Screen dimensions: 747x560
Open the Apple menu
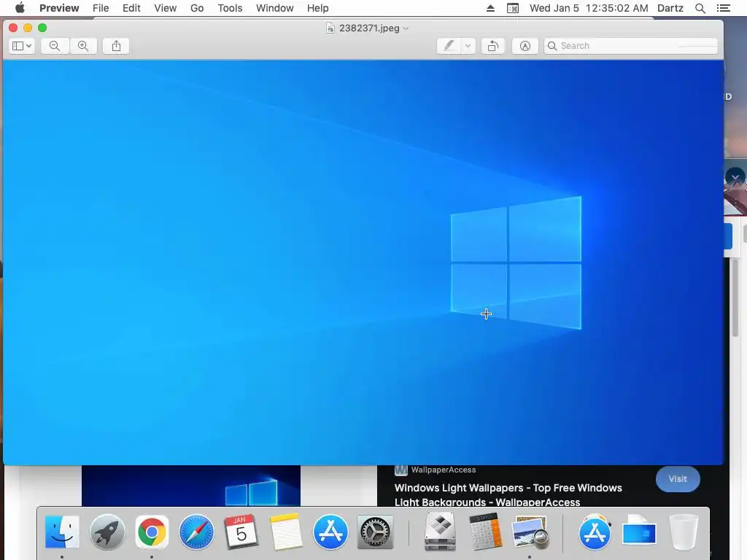(x=20, y=8)
